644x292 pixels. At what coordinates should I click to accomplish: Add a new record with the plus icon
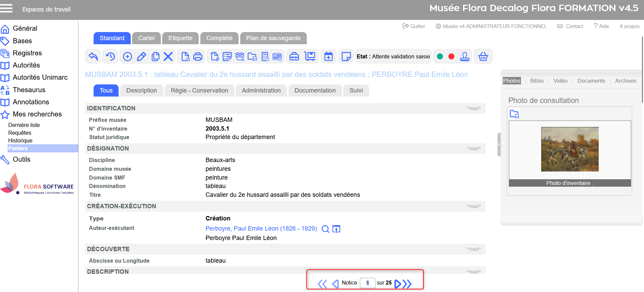(x=127, y=56)
